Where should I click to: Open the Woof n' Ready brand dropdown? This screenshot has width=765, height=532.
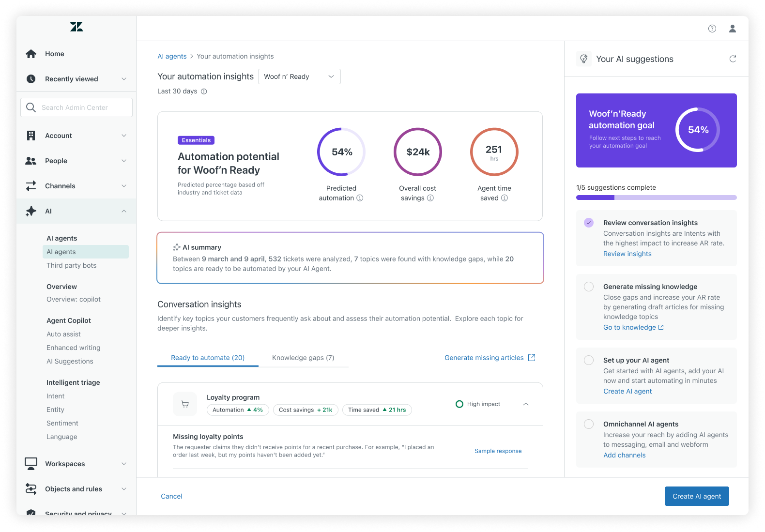coord(299,76)
